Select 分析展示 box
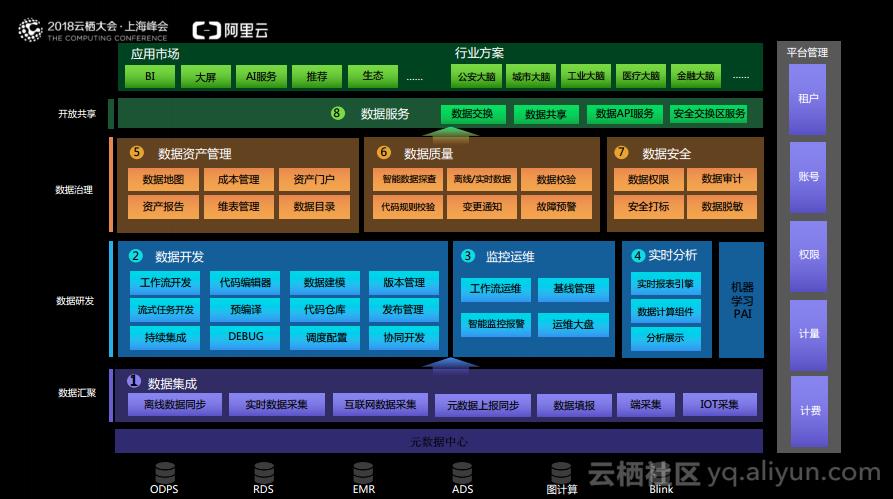The height and width of the screenshot is (499, 893). [x=666, y=338]
